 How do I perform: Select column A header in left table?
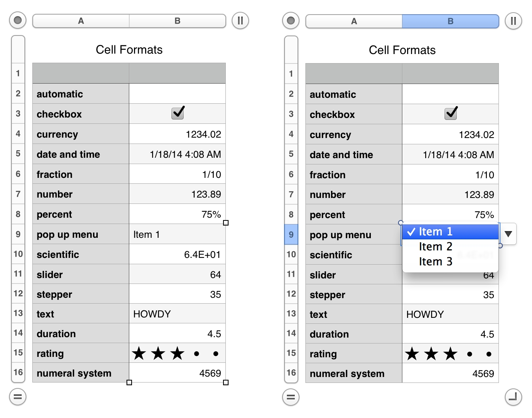[x=81, y=21]
